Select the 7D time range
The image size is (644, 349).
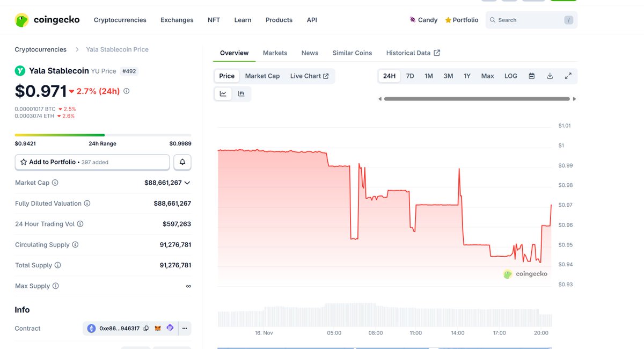coord(410,76)
